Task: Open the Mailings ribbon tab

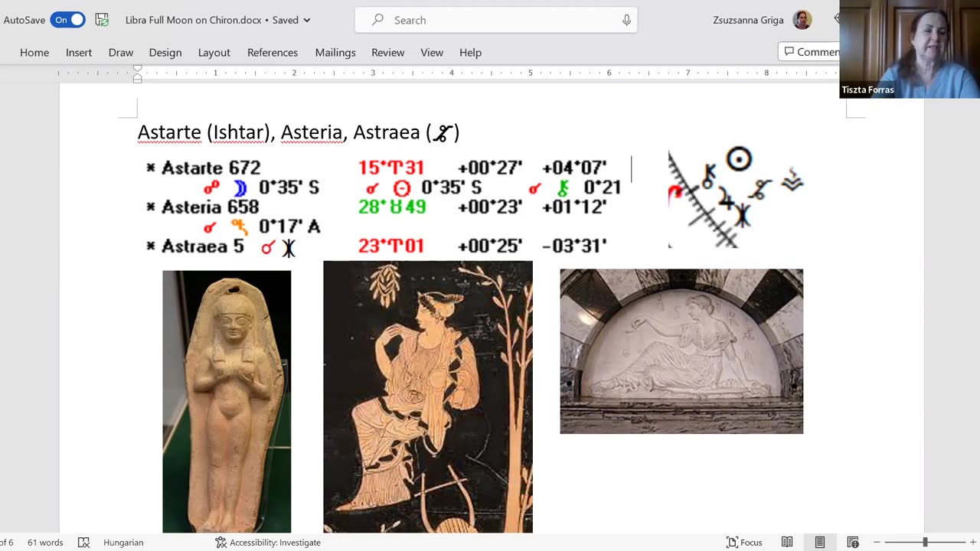Action: click(335, 52)
